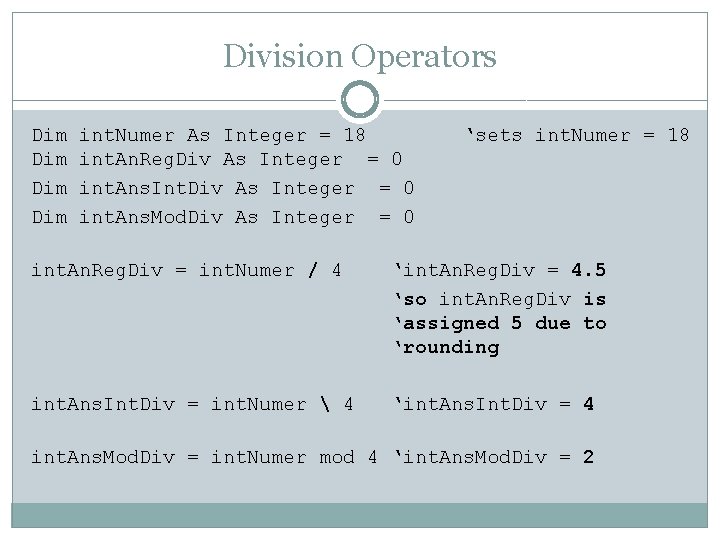Screen dimensions: 720x540
Task: Click the comment 'intAnsIntDiv = 4'
Action: point(495,405)
